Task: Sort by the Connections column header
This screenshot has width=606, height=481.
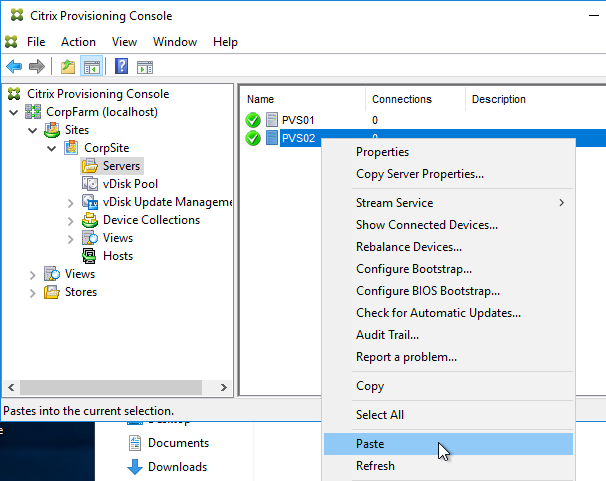Action: pos(415,99)
